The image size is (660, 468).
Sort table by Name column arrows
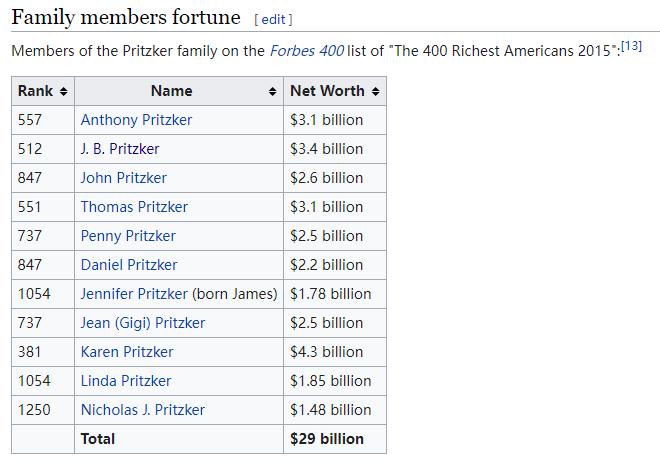point(272,91)
